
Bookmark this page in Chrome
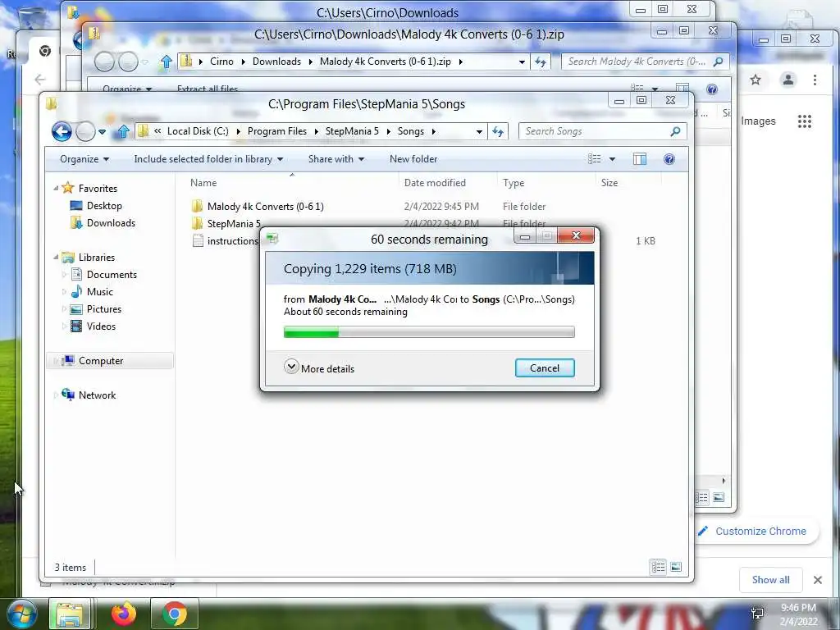pos(756,80)
